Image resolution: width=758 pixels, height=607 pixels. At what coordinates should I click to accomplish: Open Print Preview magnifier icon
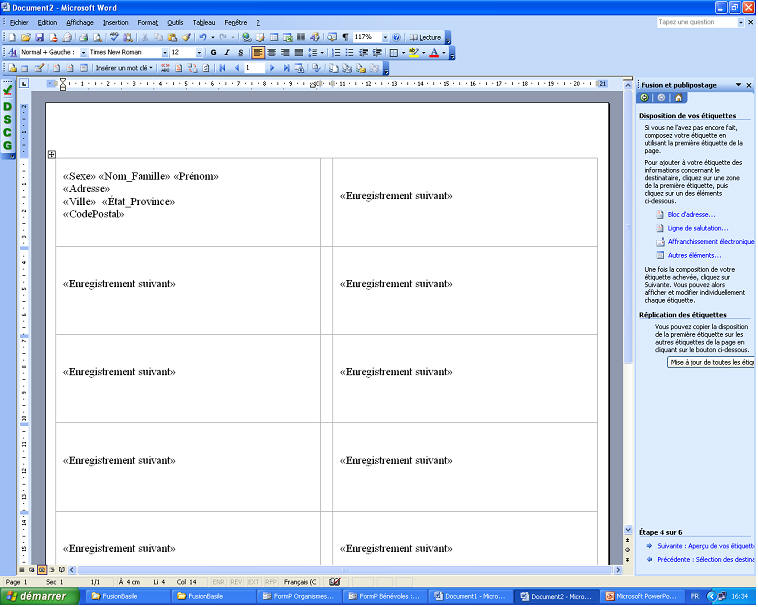point(98,37)
